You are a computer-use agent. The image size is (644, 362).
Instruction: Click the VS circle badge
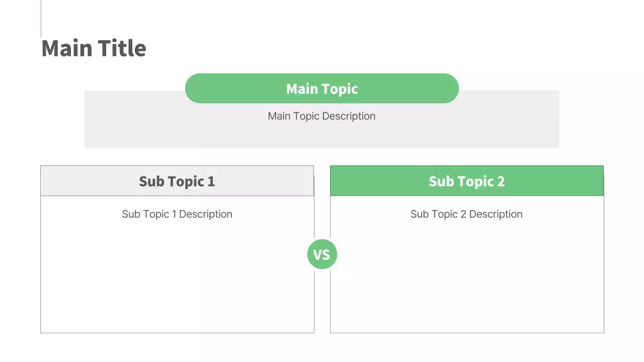322,254
